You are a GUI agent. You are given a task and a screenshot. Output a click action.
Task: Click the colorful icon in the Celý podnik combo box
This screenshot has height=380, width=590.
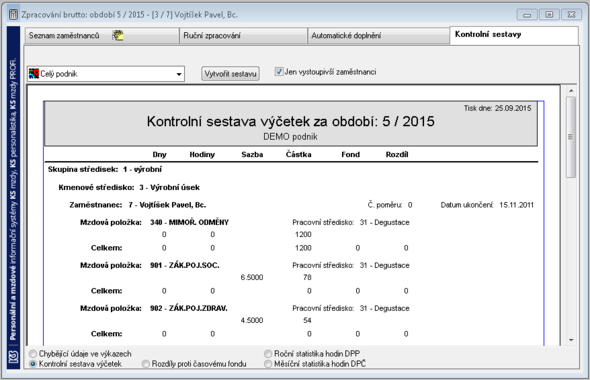click(34, 74)
